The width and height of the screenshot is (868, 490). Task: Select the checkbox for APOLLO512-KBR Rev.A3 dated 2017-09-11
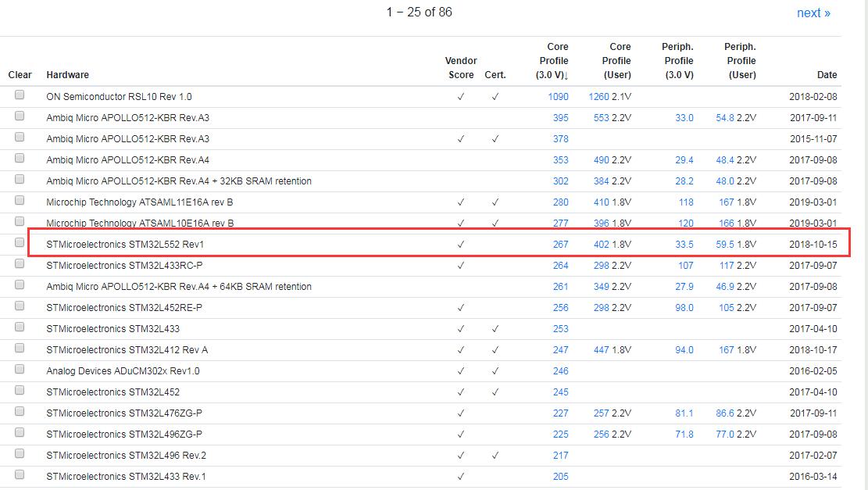click(20, 116)
